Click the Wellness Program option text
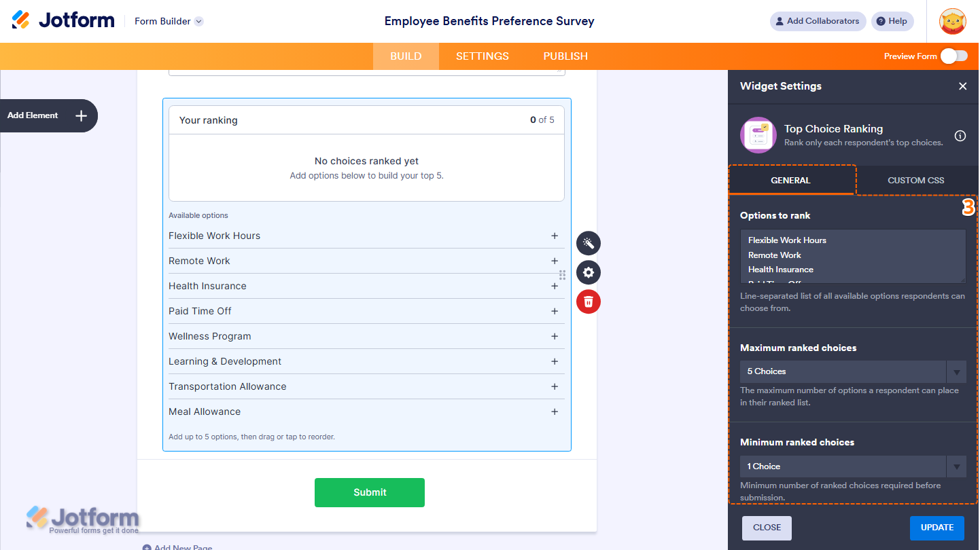 coord(209,336)
